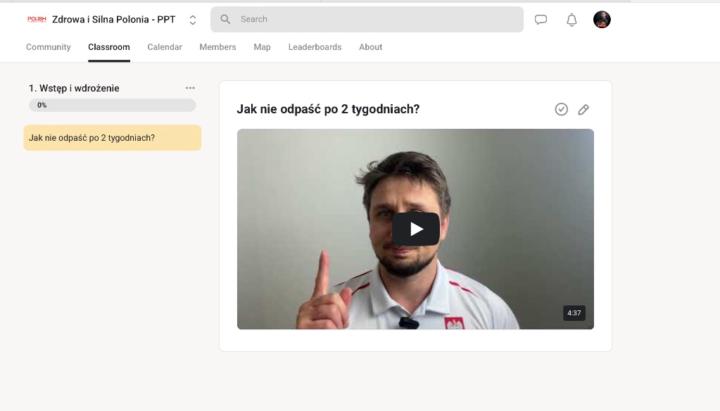
Task: Open the notifications bell
Action: click(x=572, y=20)
